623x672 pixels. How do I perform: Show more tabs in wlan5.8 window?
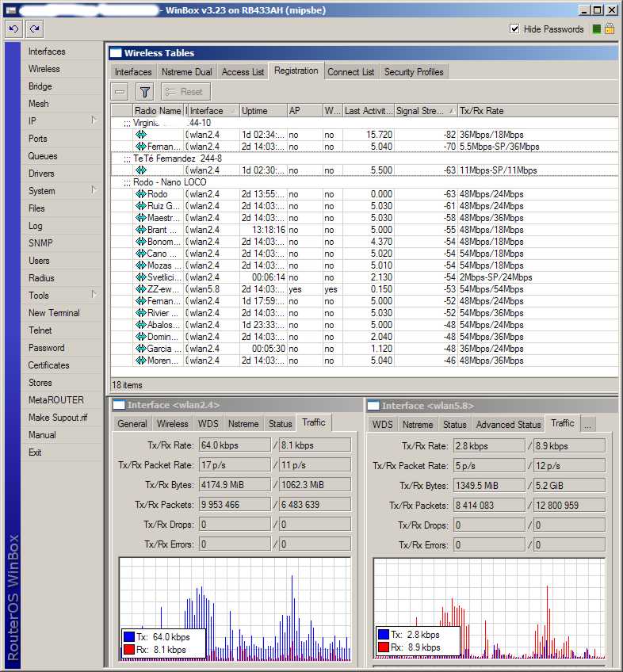point(587,425)
